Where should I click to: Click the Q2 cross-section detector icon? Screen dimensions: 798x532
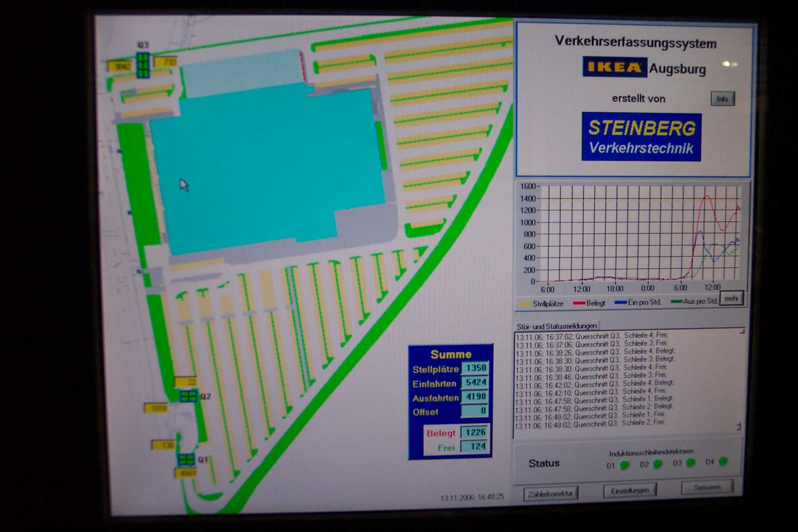(188, 396)
